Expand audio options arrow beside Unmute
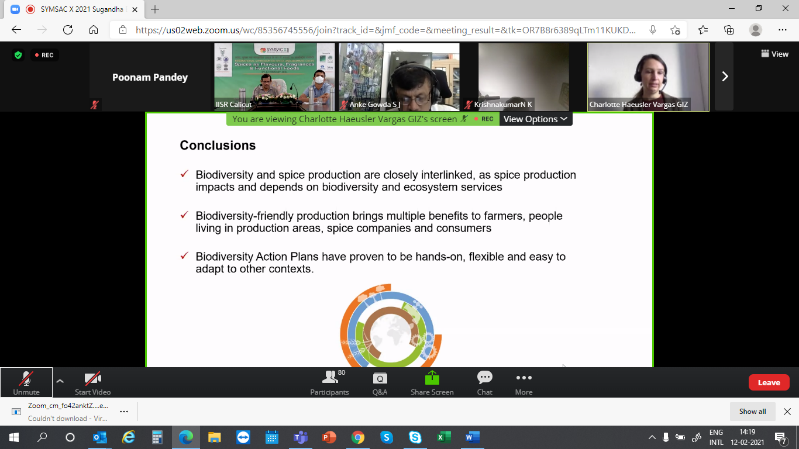This screenshot has height=449, width=799. click(x=59, y=380)
